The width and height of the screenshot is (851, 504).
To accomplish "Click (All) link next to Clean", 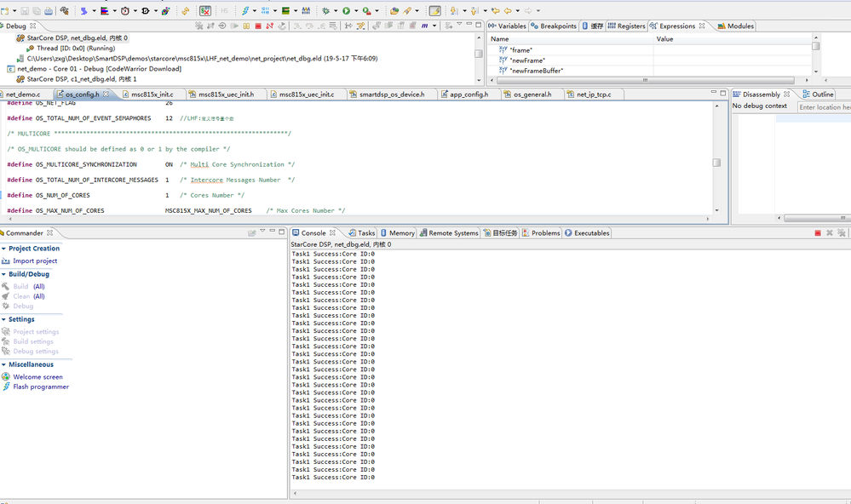I will click(x=39, y=296).
